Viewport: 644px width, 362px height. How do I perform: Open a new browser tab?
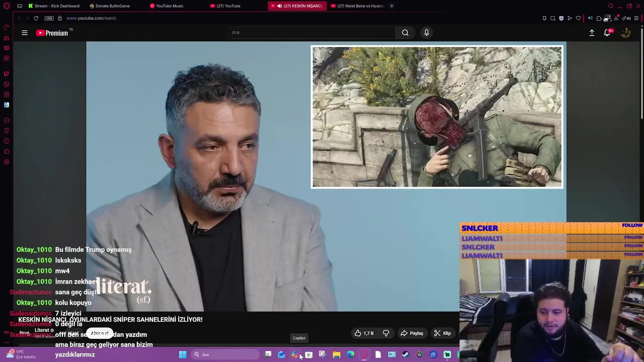392,6
